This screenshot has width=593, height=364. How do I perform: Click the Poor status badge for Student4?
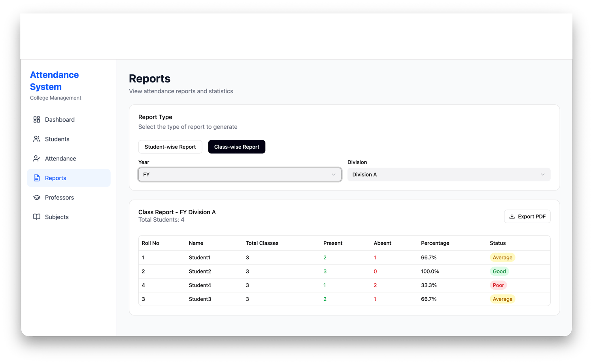coord(498,285)
